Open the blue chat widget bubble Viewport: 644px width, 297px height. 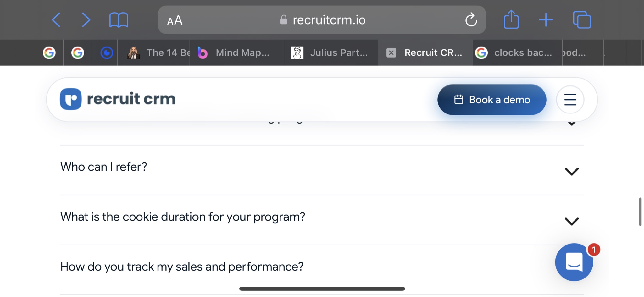[x=574, y=262]
